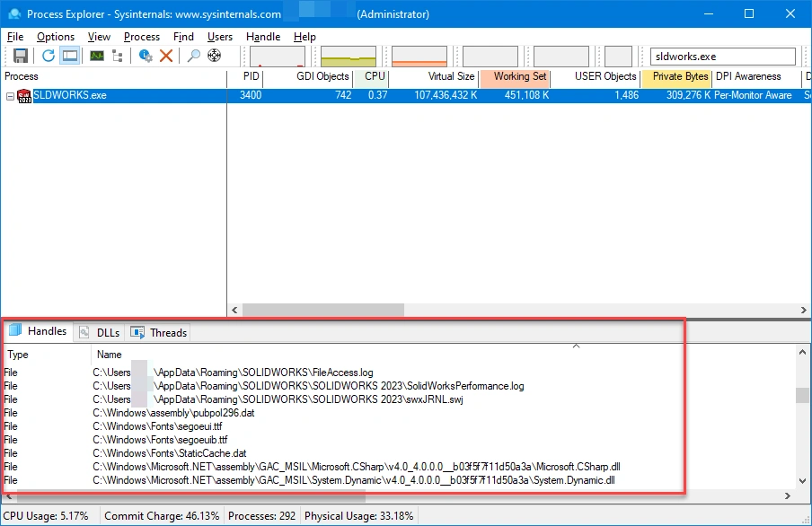The width and height of the screenshot is (812, 526).
Task: Select the FileAccess.log handle row
Action: pyautogui.click(x=399, y=373)
